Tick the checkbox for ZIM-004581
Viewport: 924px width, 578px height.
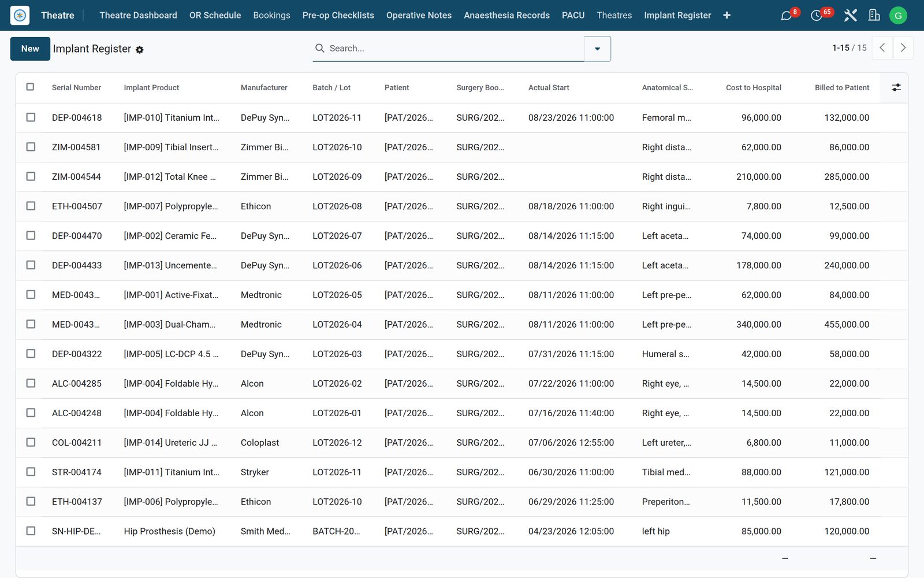pos(31,147)
